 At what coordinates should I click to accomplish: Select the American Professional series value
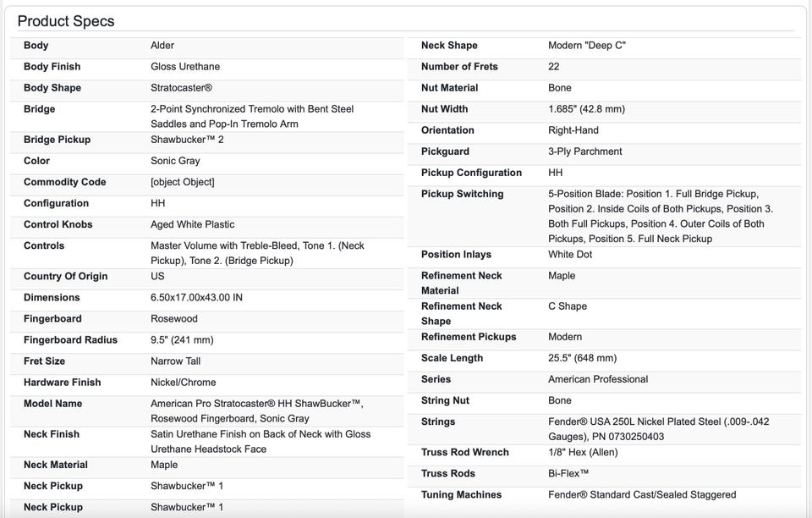pyautogui.click(x=598, y=379)
